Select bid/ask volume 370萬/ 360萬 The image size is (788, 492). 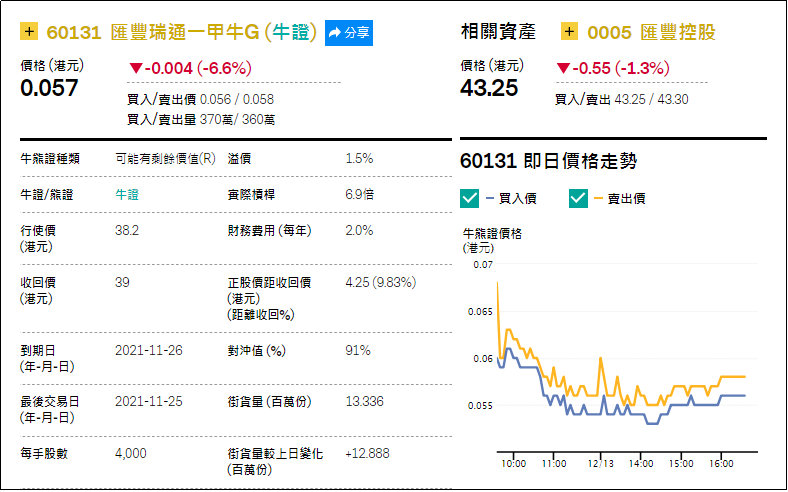tap(237, 120)
